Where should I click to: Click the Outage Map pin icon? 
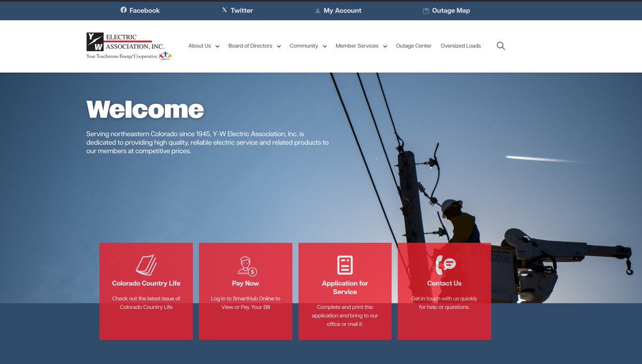(426, 11)
